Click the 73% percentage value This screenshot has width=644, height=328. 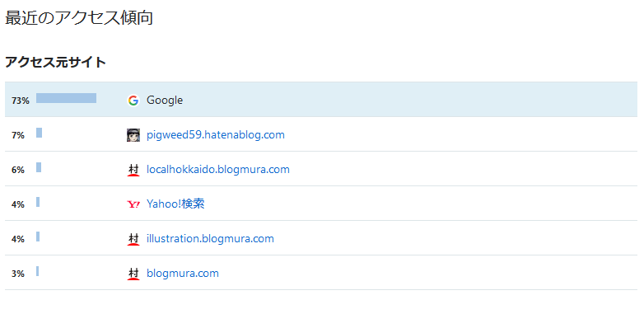click(x=20, y=101)
